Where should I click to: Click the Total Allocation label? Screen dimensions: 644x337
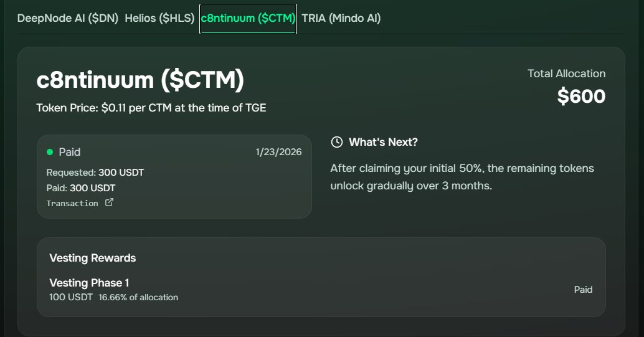click(x=566, y=74)
